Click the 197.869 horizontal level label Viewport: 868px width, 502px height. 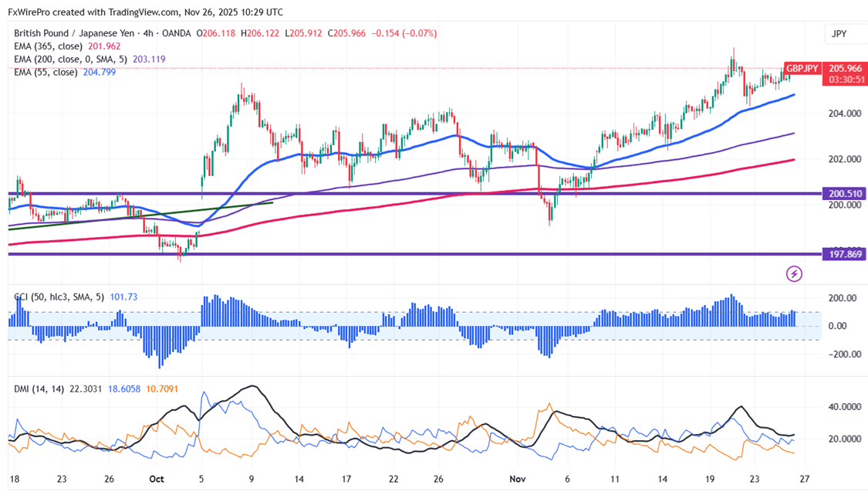tap(845, 254)
